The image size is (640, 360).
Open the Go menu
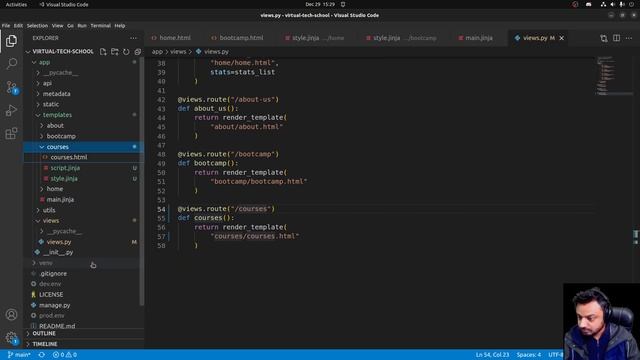tap(70, 25)
